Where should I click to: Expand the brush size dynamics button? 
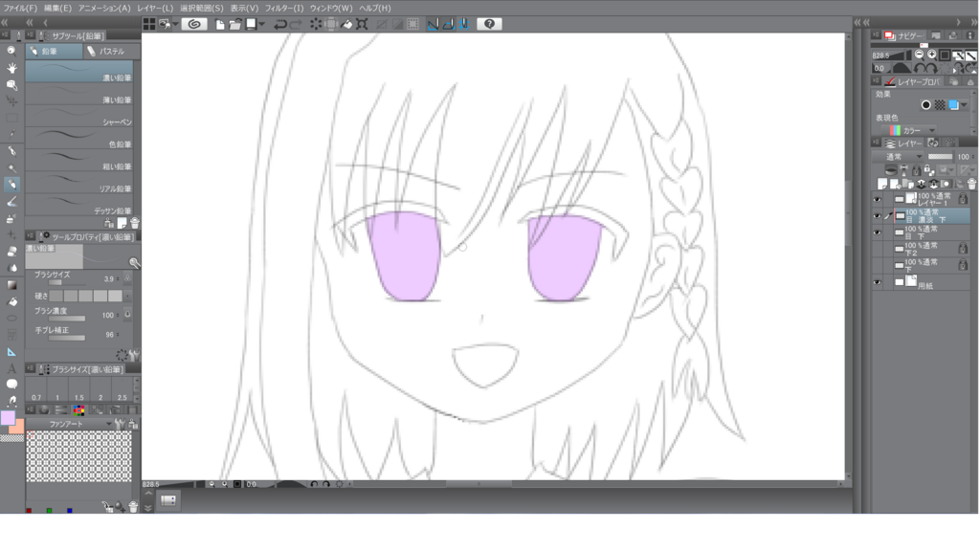pyautogui.click(x=127, y=278)
